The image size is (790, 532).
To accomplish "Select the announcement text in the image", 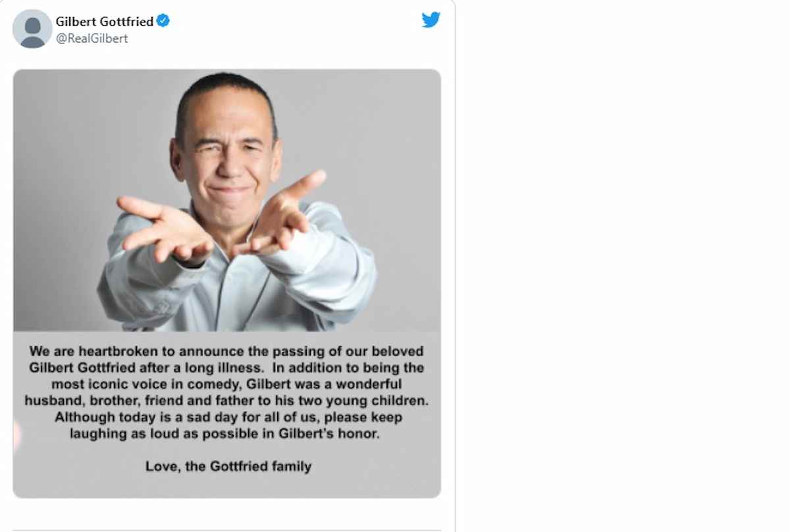I will (x=228, y=392).
